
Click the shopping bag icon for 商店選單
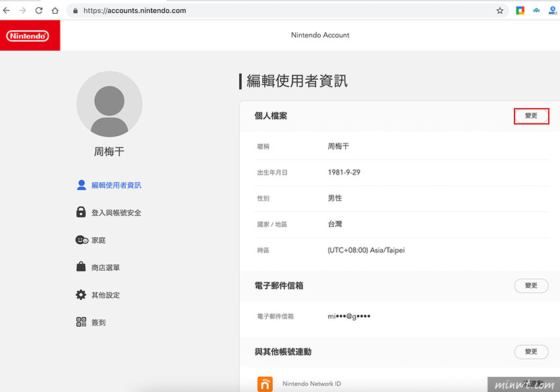[81, 267]
